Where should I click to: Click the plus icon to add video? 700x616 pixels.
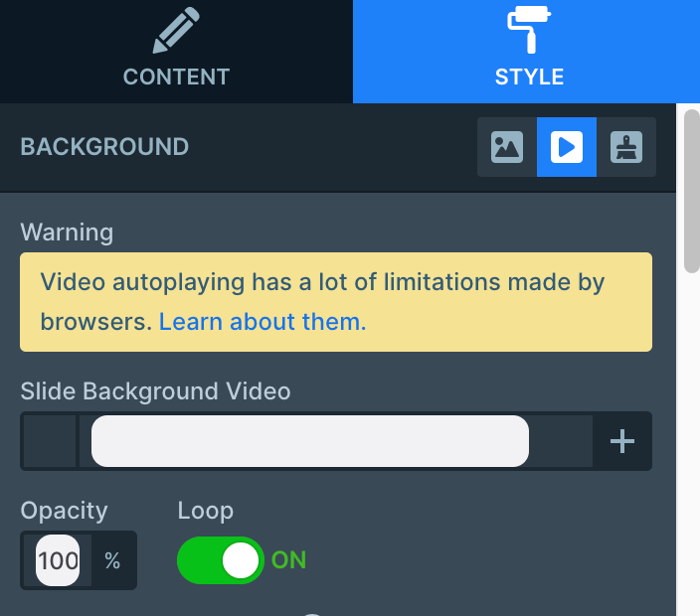(x=622, y=441)
